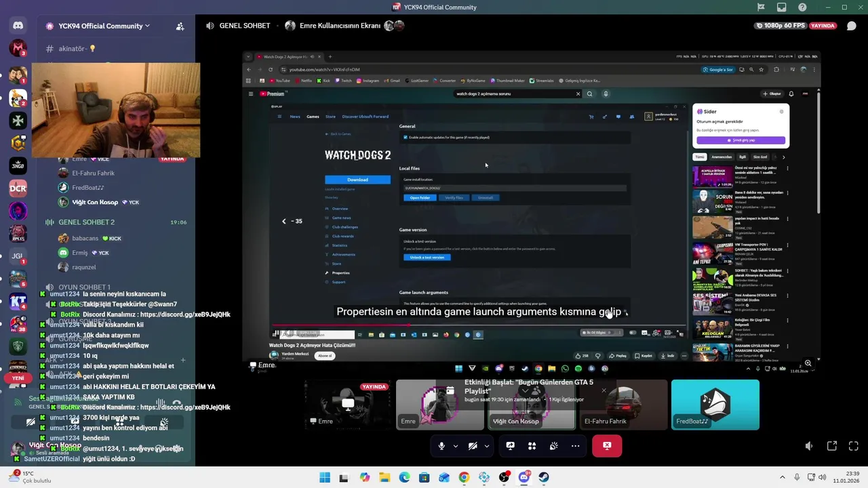
Task: Pop out the stream window
Action: [832, 446]
